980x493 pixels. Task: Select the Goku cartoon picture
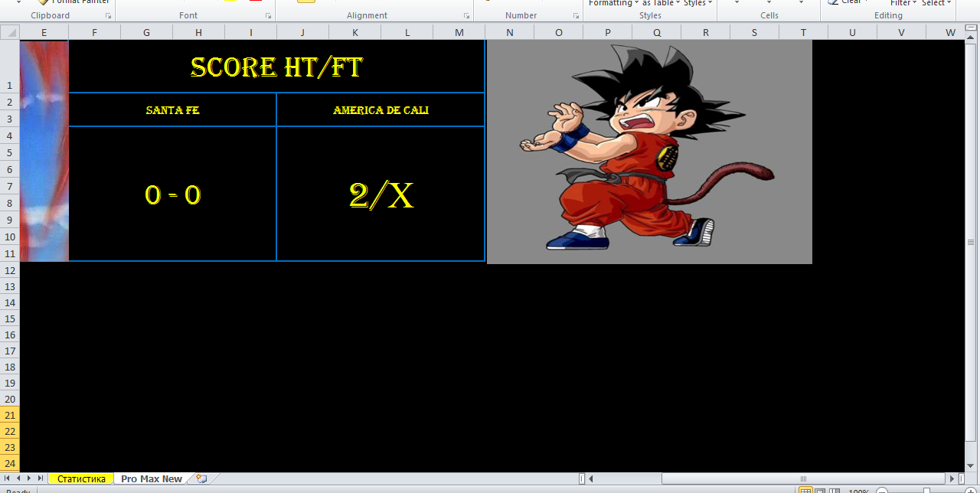[649, 152]
